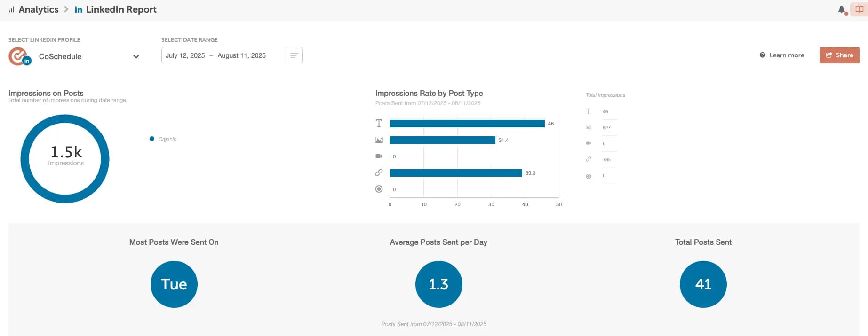Click the CoSchedule LinkedIn profile avatar

point(19,56)
